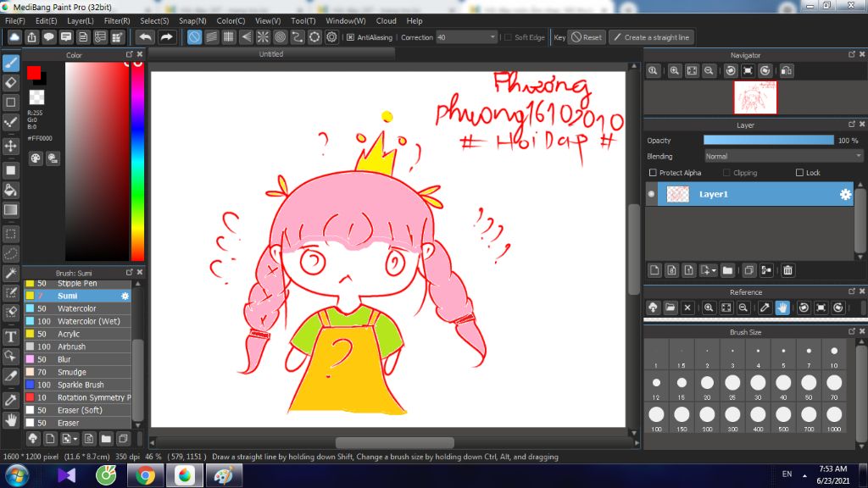Open the Blending mode dropdown

click(x=782, y=157)
